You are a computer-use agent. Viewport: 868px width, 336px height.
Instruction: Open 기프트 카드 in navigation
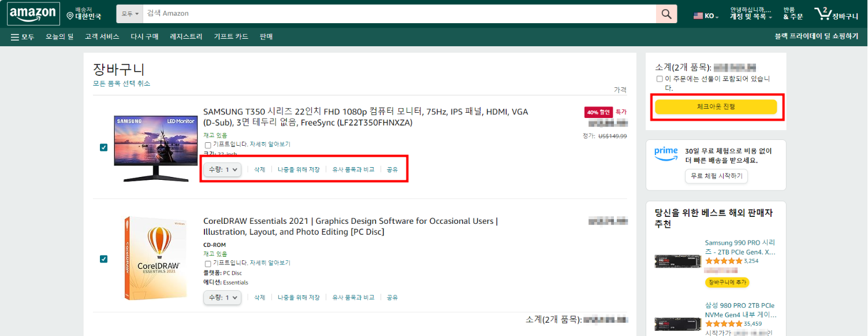(231, 37)
